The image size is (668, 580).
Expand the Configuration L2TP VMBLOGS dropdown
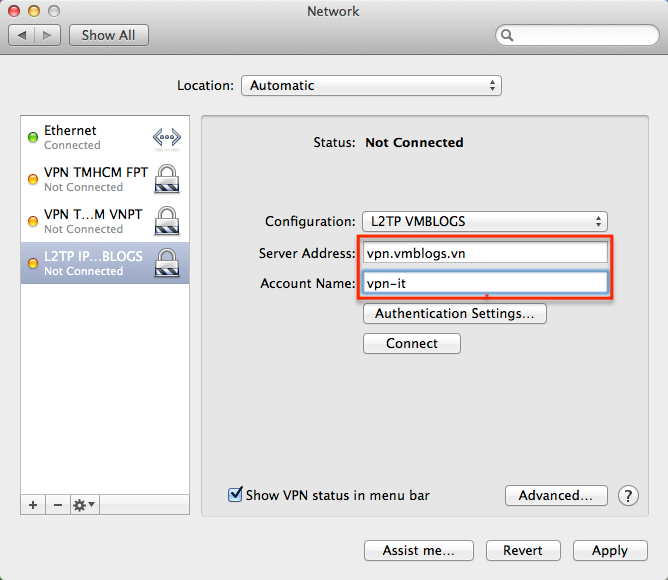tap(484, 222)
